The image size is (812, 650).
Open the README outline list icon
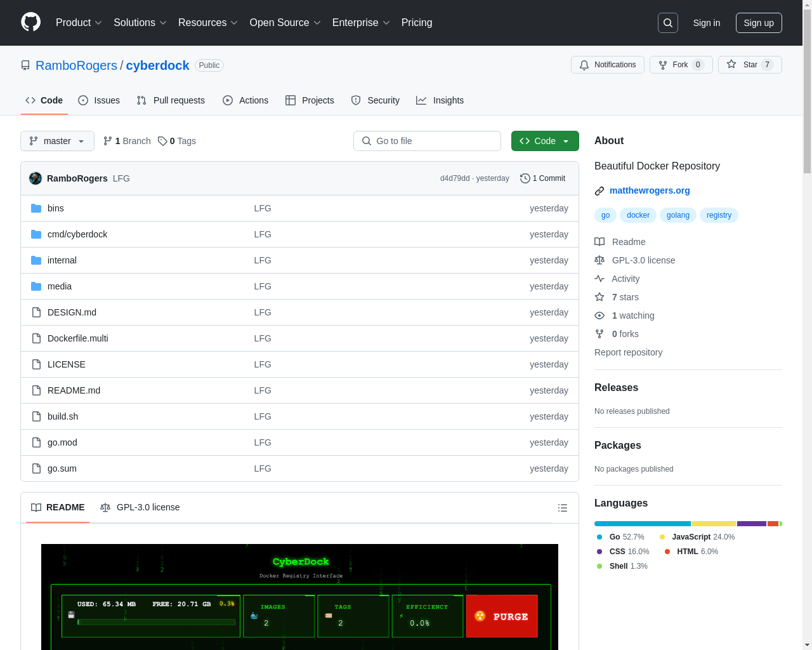point(562,508)
